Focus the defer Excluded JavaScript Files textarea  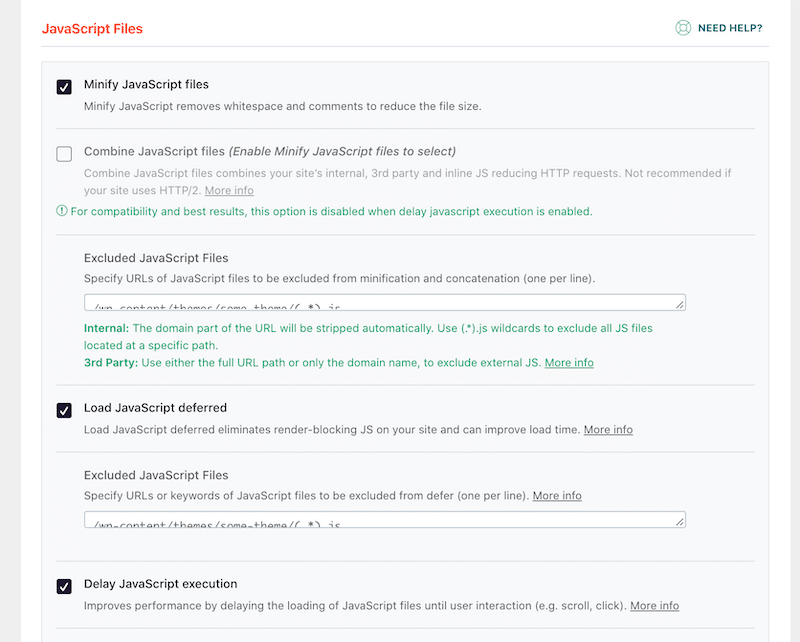pyautogui.click(x=380, y=520)
